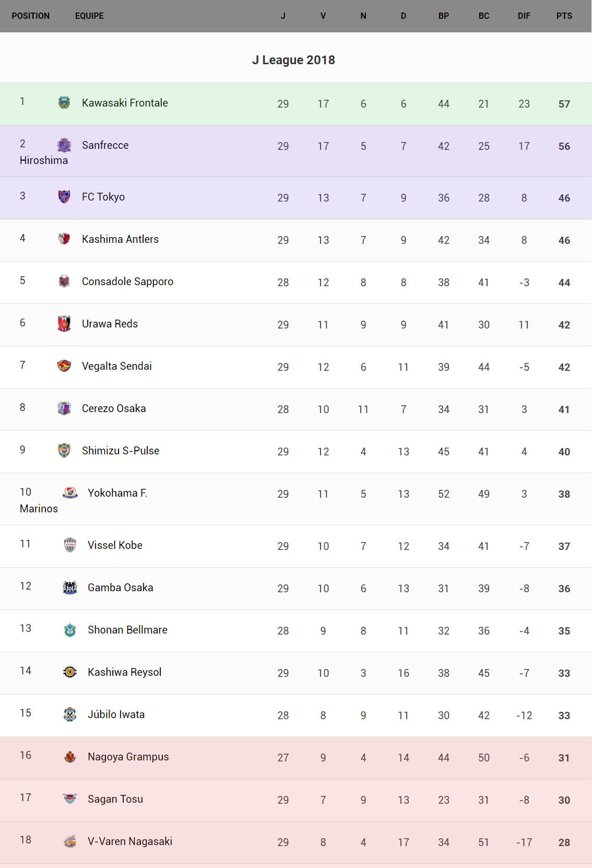Click the POSITION column header
Screen dimensions: 592x868
[31, 16]
